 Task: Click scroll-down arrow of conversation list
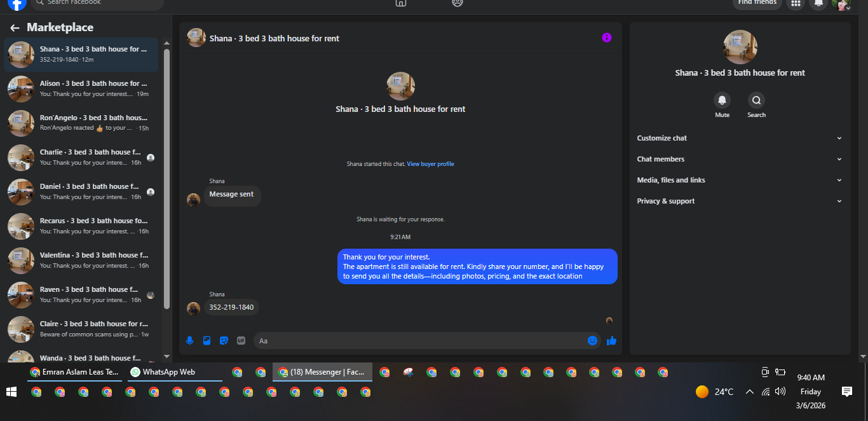point(167,357)
